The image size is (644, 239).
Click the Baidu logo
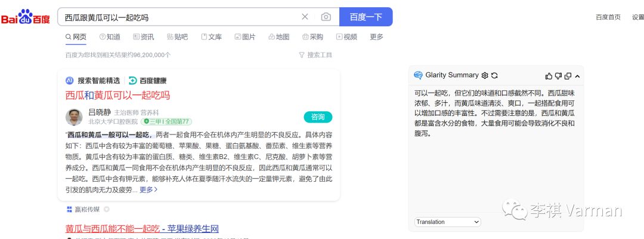(25, 17)
